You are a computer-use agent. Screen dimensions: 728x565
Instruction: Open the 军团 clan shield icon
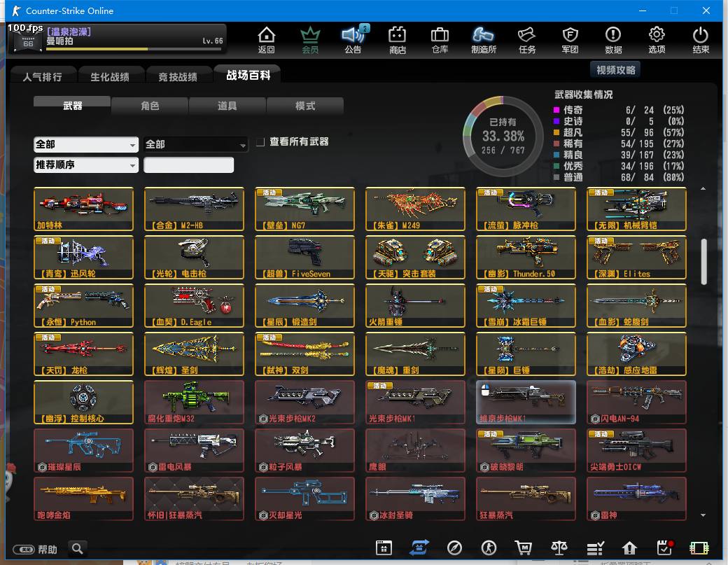click(x=570, y=40)
